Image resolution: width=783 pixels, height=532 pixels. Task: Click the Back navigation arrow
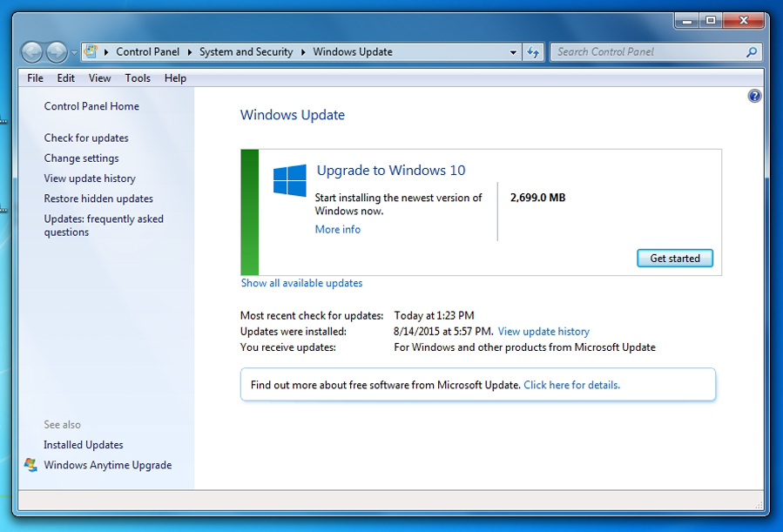(32, 52)
